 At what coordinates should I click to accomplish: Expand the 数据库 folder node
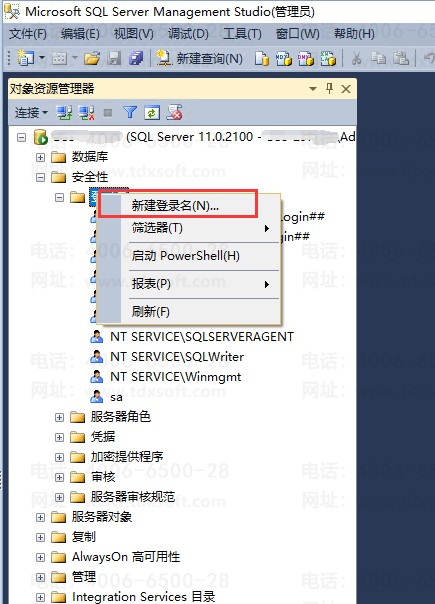coord(40,157)
